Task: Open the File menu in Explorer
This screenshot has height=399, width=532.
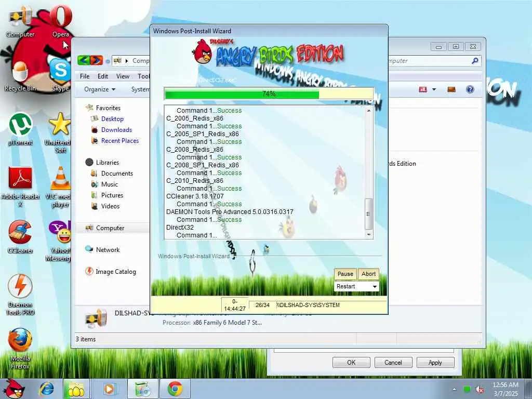Action: pos(85,76)
